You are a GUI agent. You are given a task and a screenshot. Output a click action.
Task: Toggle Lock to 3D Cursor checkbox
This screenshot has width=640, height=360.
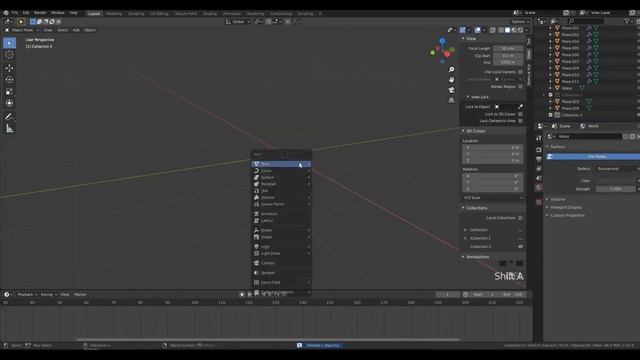point(520,114)
